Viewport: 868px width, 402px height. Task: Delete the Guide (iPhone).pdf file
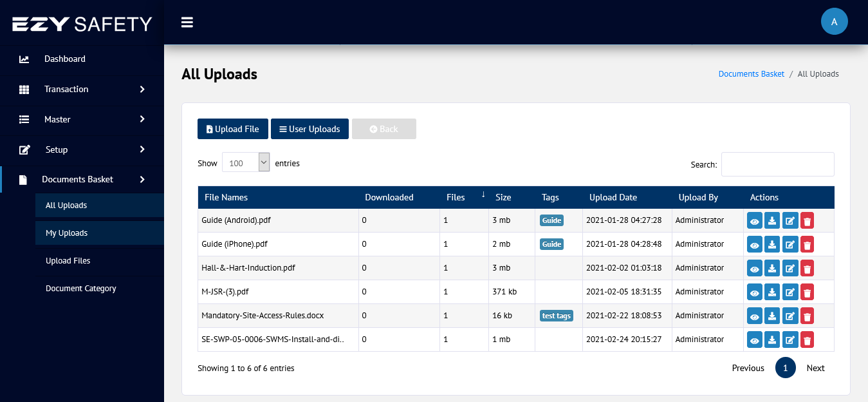tap(807, 245)
